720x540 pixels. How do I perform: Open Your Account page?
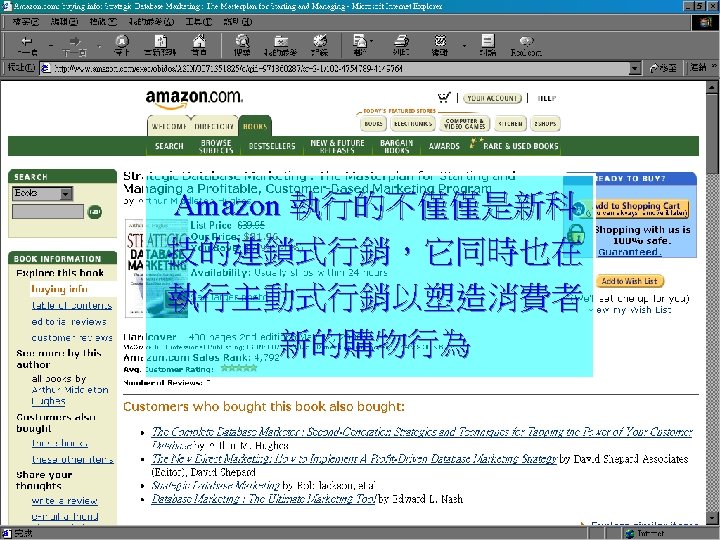pos(492,98)
